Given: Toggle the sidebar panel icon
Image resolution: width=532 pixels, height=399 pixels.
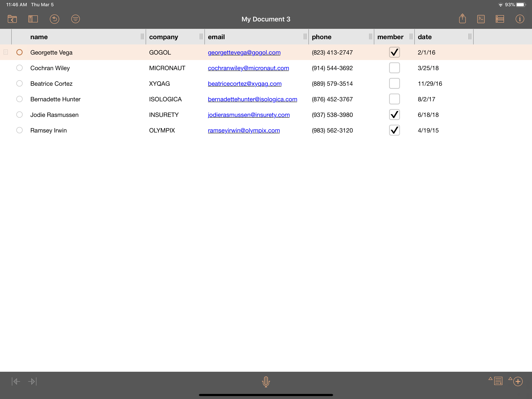Looking at the screenshot, I should click(33, 19).
